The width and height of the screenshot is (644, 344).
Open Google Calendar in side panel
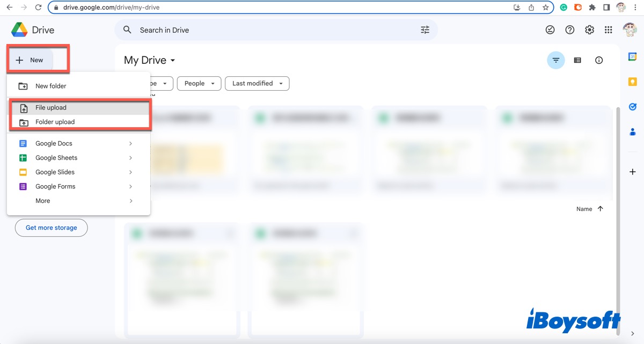(633, 57)
